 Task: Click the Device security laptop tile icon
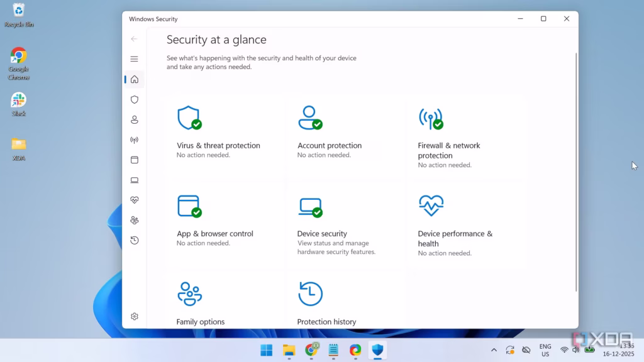(310, 207)
